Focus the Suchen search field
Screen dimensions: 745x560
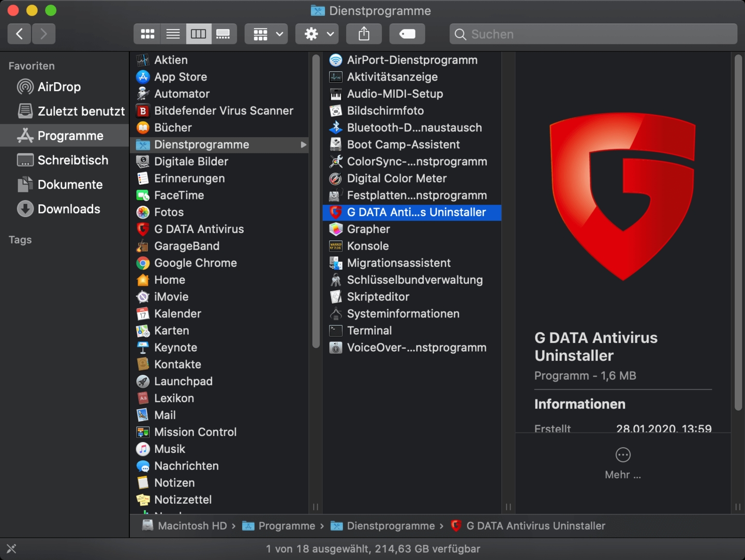593,34
